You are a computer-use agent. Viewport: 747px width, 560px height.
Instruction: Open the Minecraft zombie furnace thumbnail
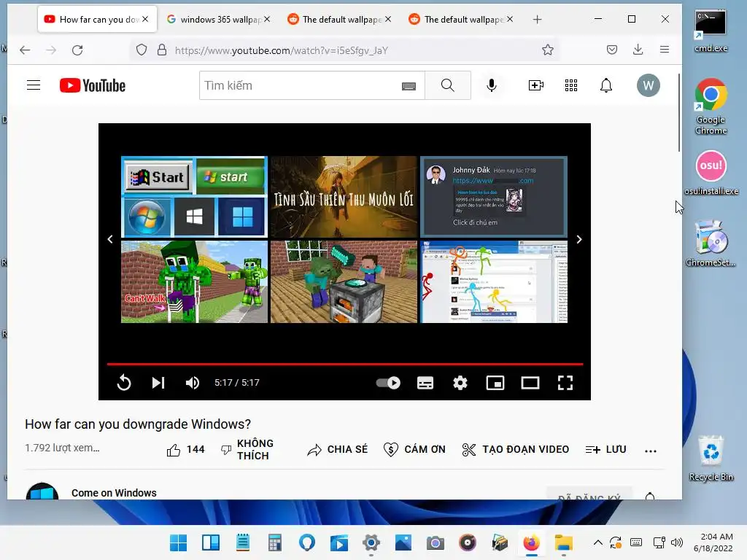point(344,282)
